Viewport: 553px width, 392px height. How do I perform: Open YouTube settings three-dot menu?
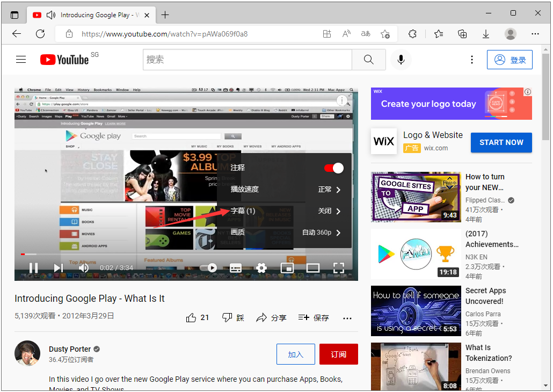(471, 60)
